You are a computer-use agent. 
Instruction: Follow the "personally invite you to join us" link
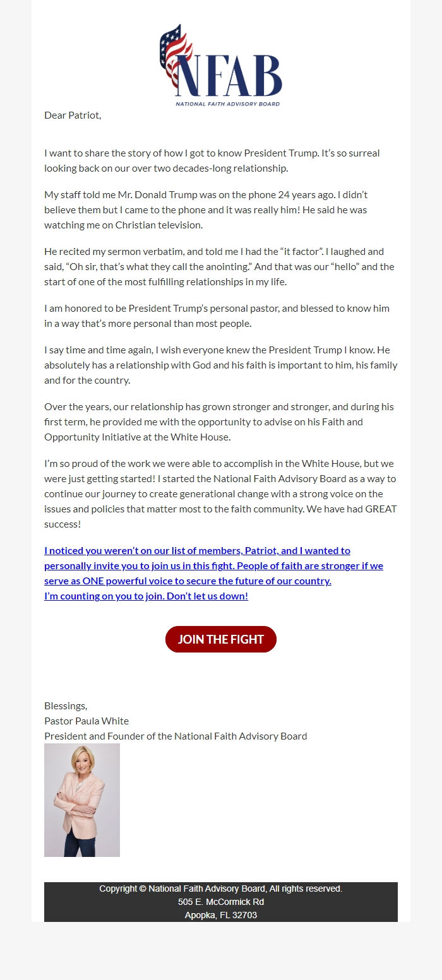click(x=107, y=565)
